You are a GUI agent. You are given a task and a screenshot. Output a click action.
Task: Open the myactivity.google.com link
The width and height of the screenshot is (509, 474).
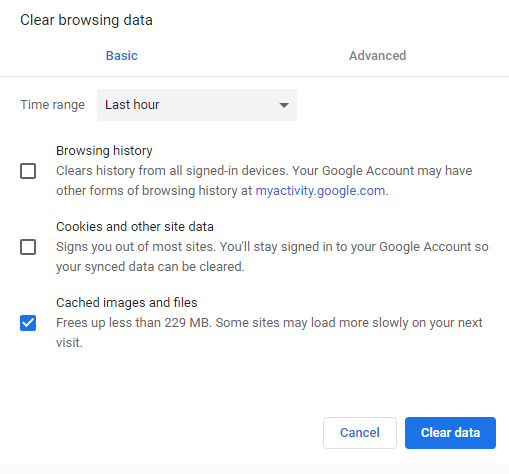point(320,191)
